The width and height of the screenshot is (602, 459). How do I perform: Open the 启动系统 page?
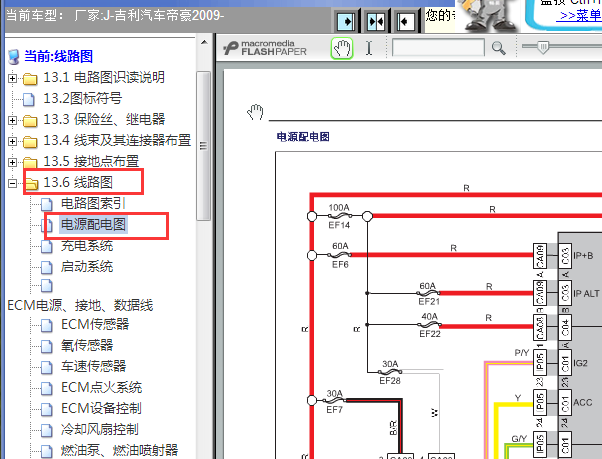click(87, 267)
